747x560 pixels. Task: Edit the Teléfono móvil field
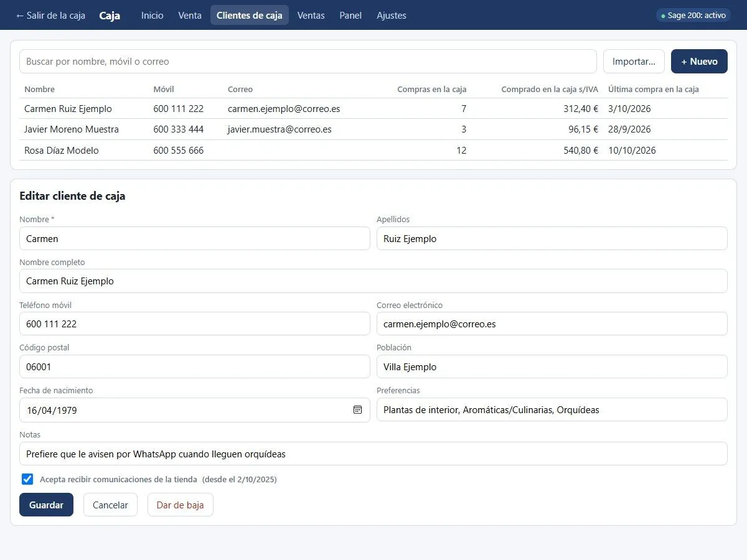pos(195,324)
